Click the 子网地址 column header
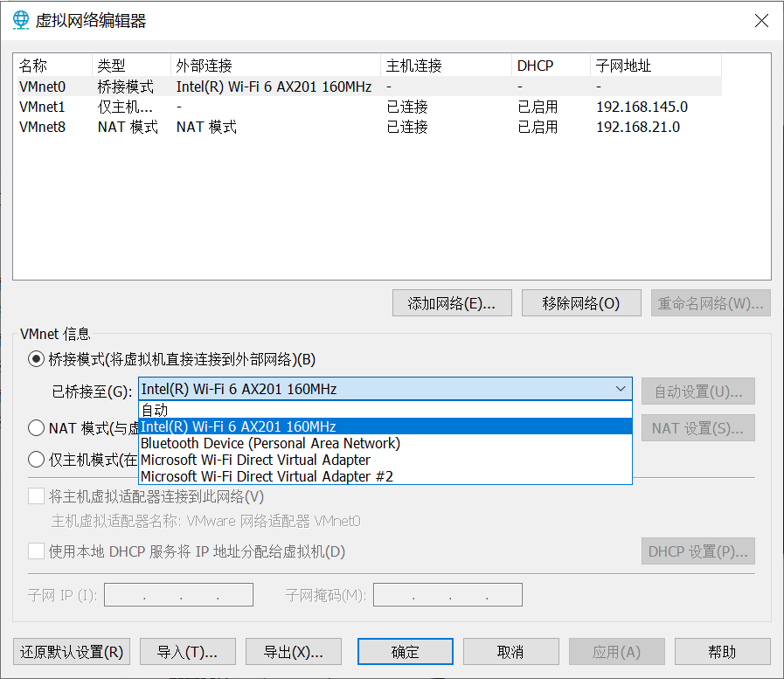 pyautogui.click(x=656, y=66)
